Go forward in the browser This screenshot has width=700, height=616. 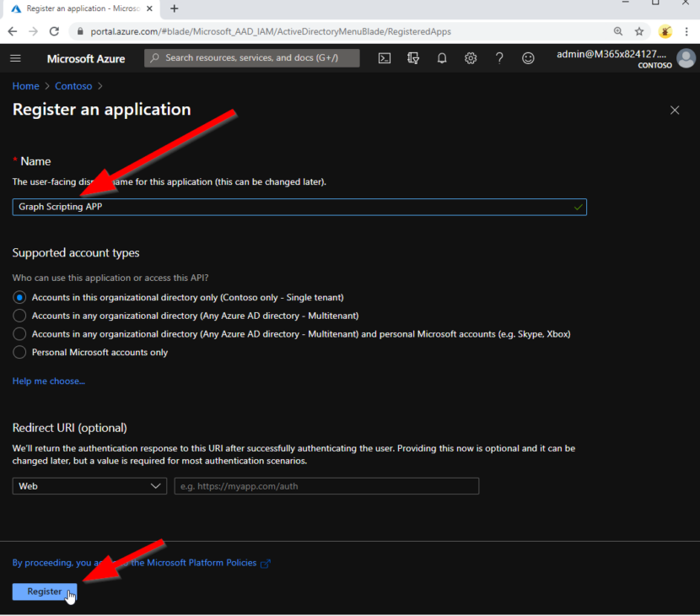(x=33, y=31)
